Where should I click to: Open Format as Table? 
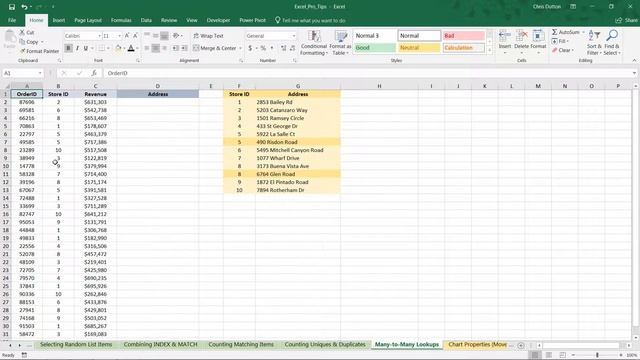pyautogui.click(x=340, y=43)
